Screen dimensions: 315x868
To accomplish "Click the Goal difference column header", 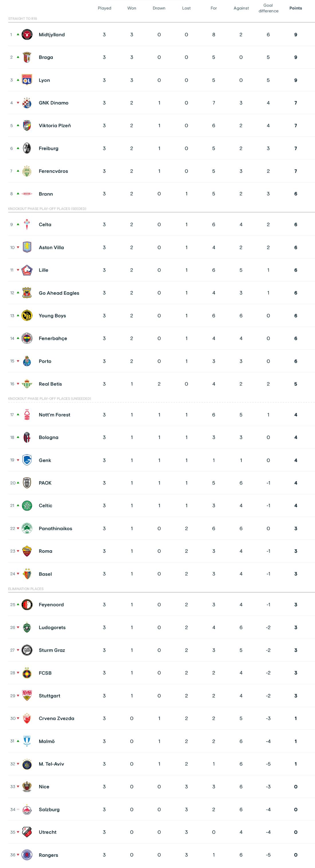I will (x=268, y=8).
